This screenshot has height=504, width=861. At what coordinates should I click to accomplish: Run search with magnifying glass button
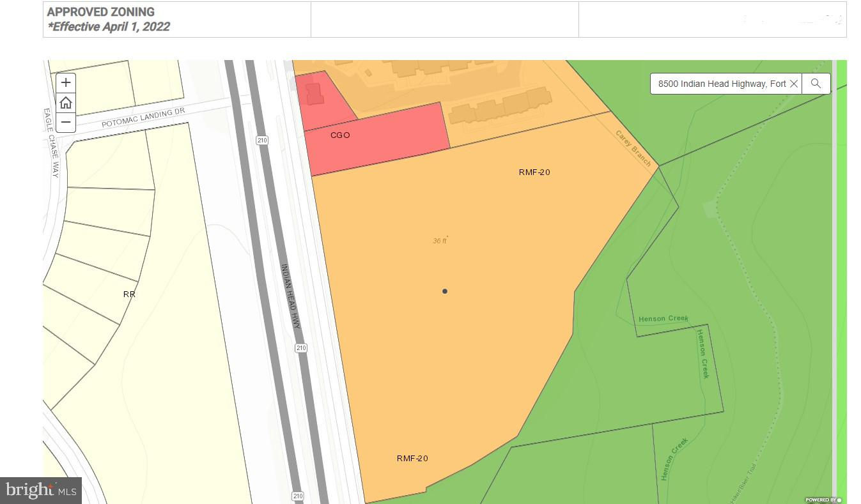coord(816,84)
